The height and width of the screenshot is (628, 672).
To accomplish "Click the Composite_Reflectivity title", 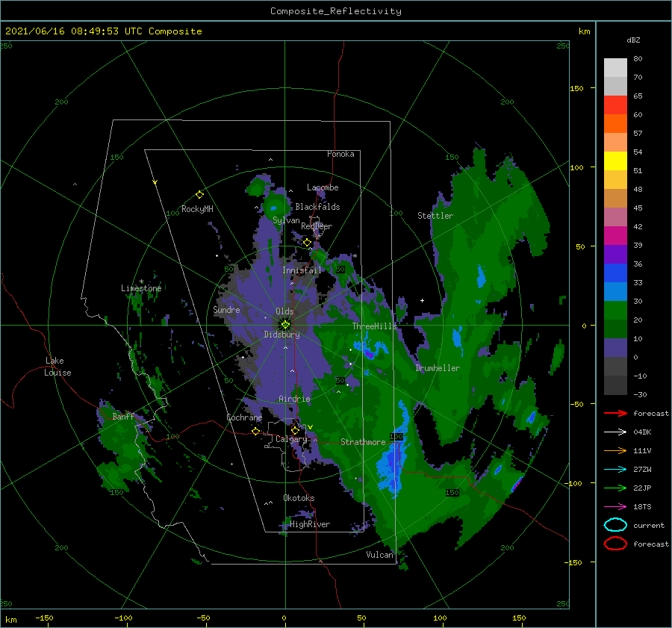I will click(335, 11).
